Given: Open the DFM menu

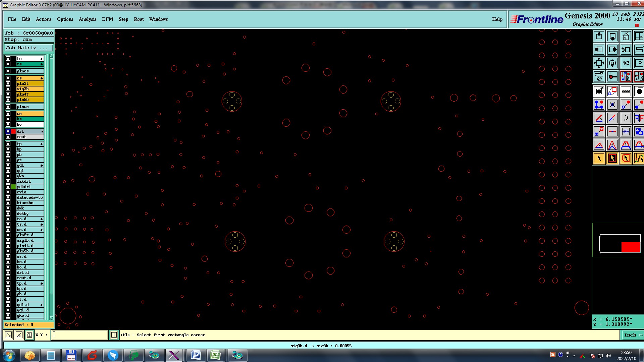Looking at the screenshot, I should coord(107,19).
